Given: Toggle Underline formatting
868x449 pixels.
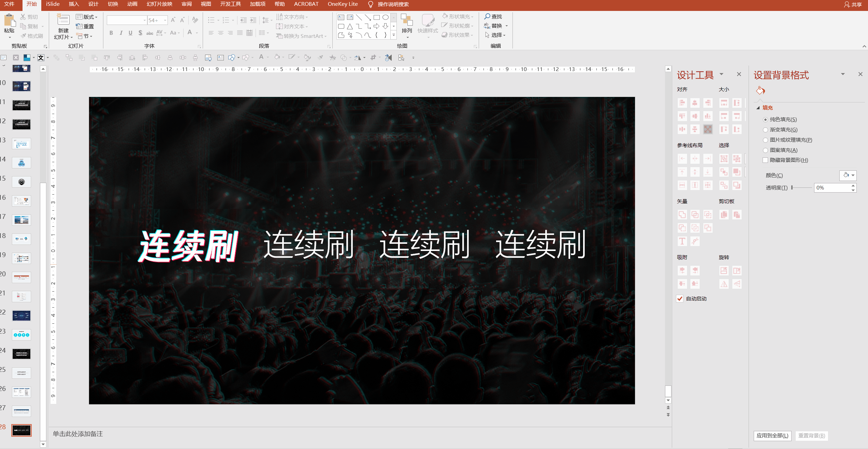Looking at the screenshot, I should coord(130,33).
